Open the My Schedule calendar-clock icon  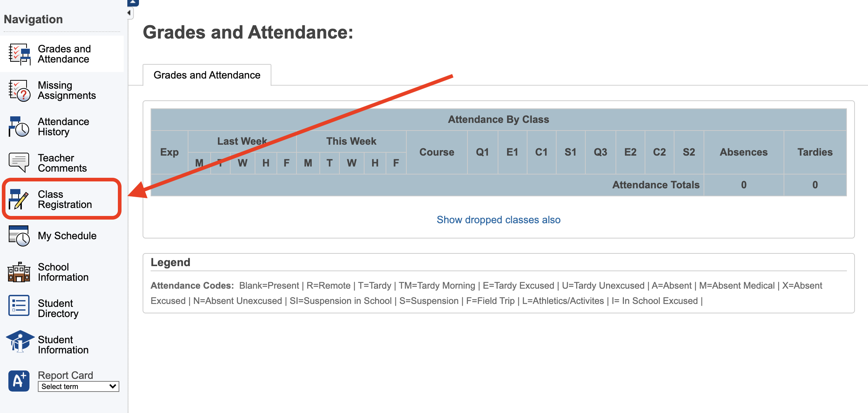tap(19, 236)
